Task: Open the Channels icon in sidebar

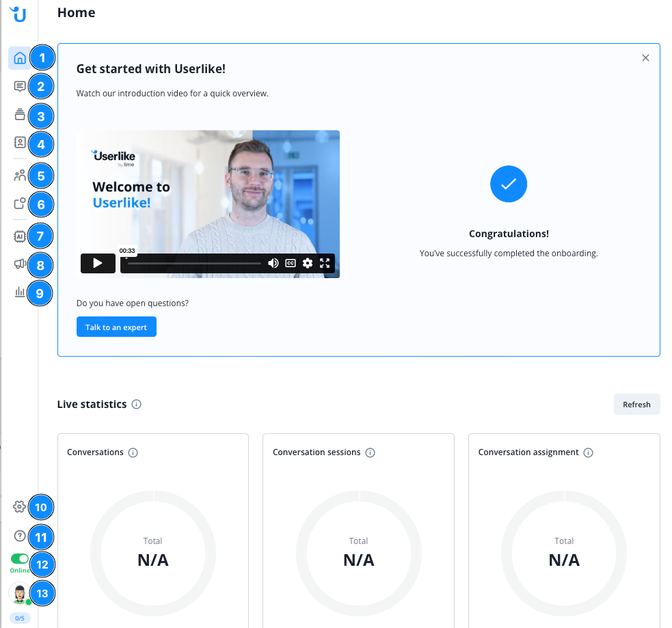Action: (20, 203)
